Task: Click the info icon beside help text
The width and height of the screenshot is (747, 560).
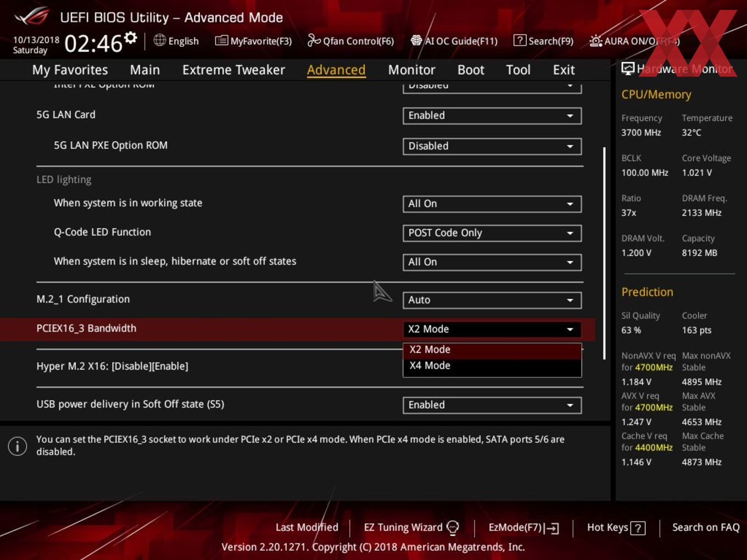Action: coord(18,446)
